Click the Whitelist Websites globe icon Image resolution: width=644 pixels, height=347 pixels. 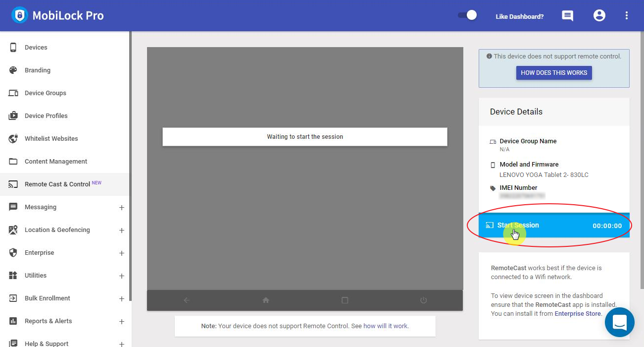point(13,139)
